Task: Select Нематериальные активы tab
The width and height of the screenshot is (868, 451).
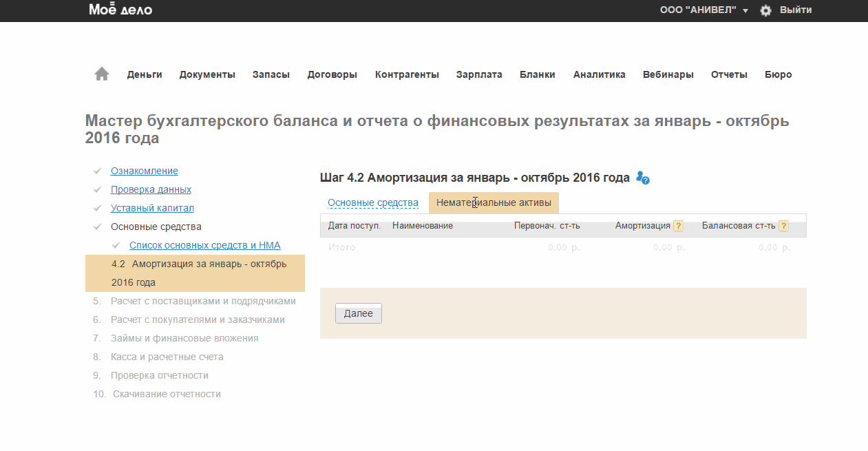Action: (x=494, y=202)
